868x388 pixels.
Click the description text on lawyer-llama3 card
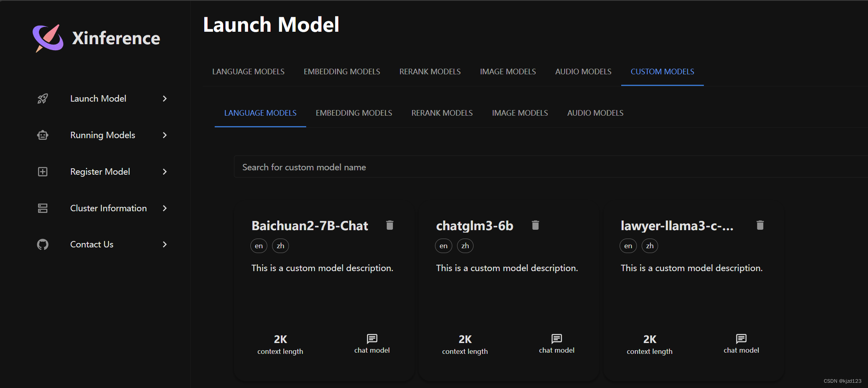coord(691,268)
